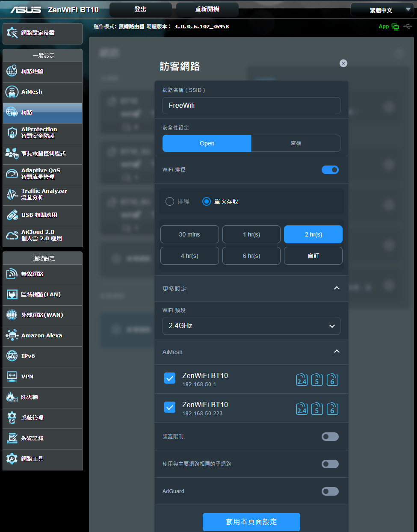Click the USB status icon in header
Viewport: 417px width, 532px height.
pyautogui.click(x=408, y=27)
